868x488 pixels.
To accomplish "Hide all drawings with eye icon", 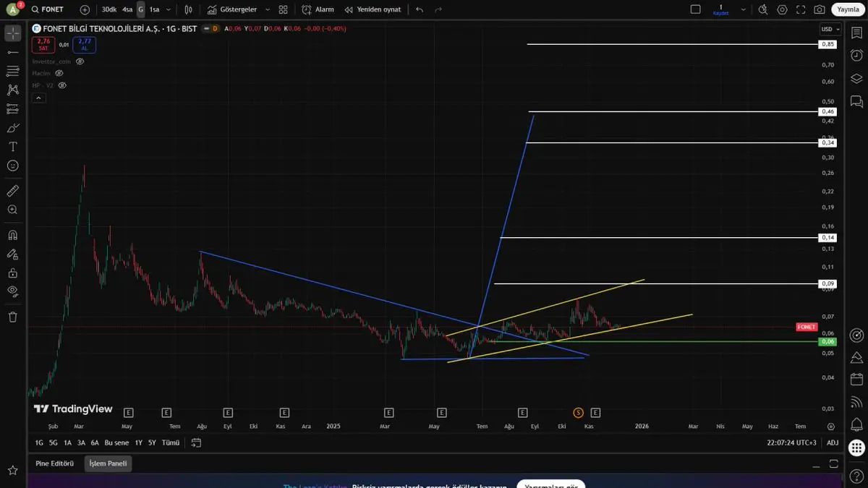I will point(12,291).
